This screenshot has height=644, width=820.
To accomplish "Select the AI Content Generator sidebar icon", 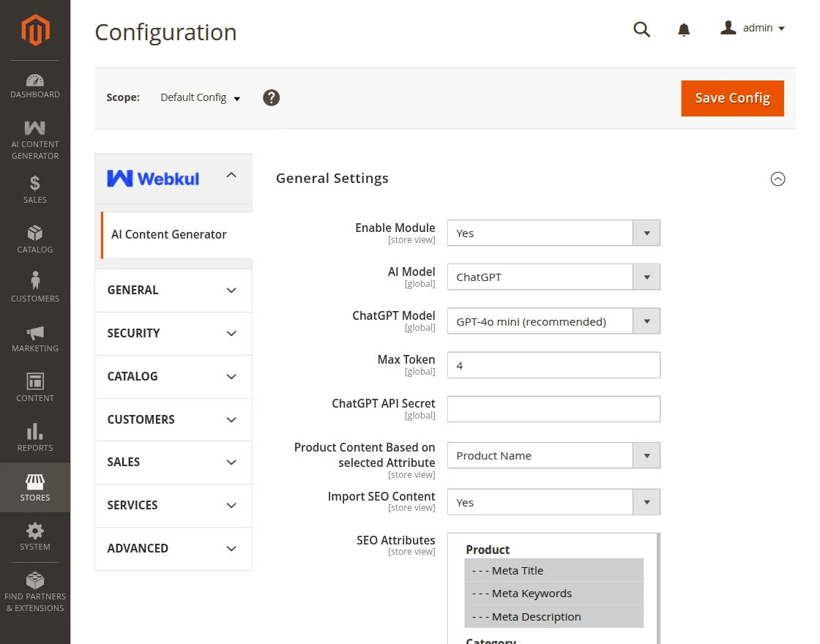I will [34, 135].
